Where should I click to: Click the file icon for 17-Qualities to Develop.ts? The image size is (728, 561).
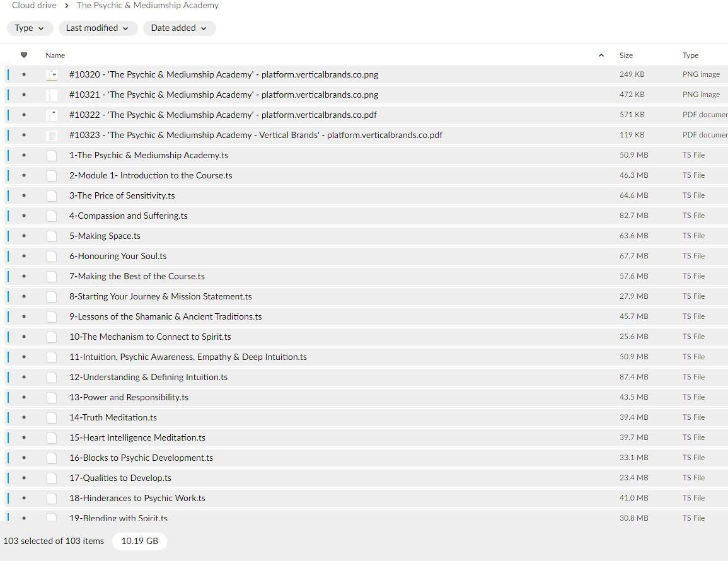pos(52,478)
